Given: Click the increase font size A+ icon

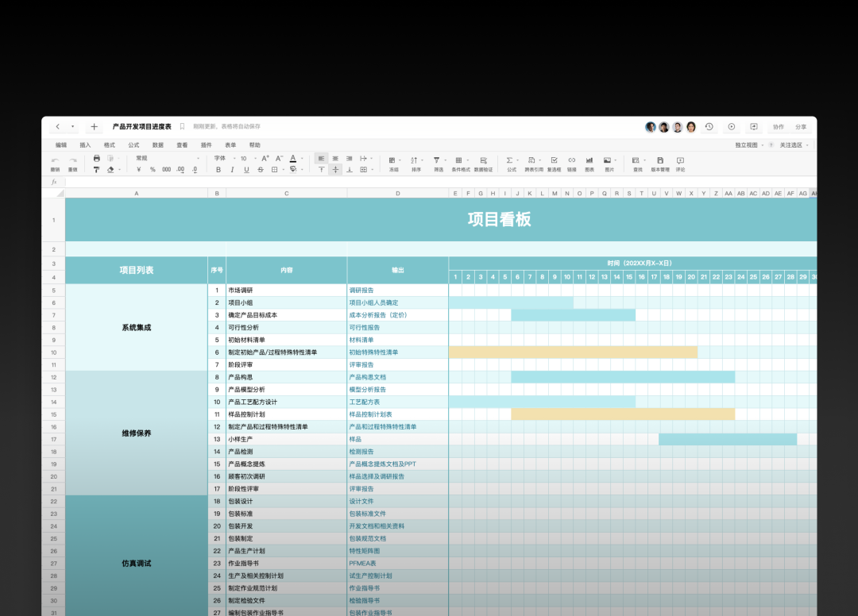Looking at the screenshot, I should [x=265, y=159].
